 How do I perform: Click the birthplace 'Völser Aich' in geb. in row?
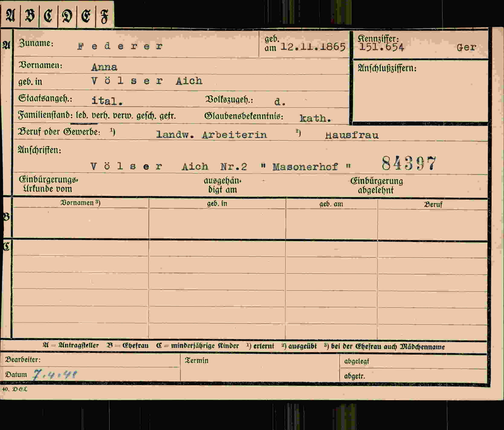(147, 81)
